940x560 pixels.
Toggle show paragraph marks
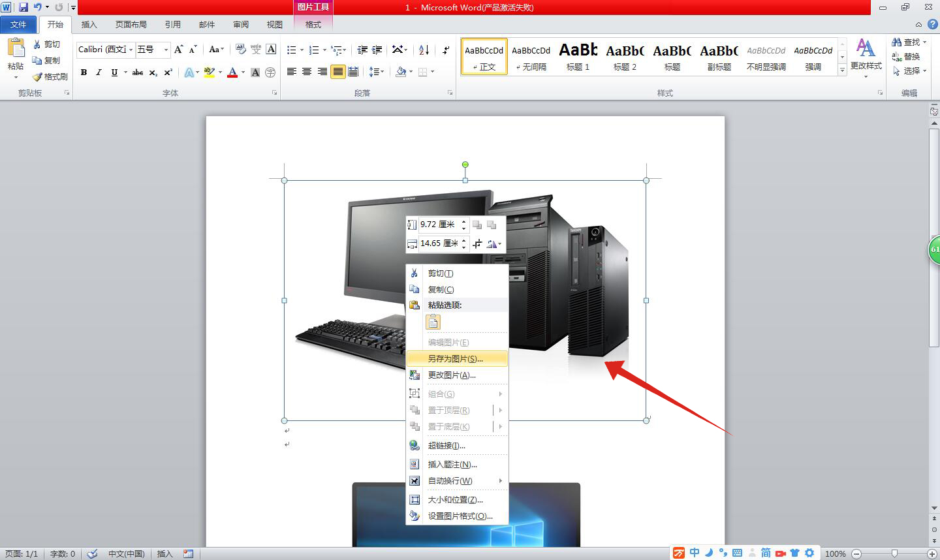coord(446,50)
